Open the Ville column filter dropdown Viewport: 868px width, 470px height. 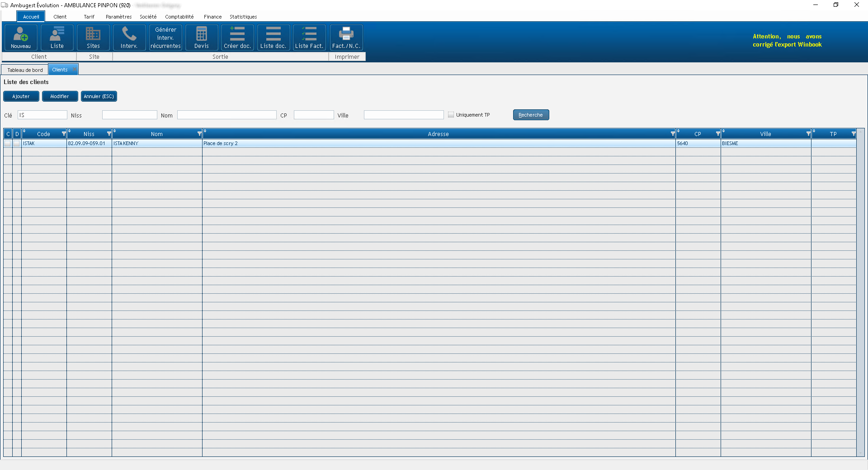click(x=808, y=134)
